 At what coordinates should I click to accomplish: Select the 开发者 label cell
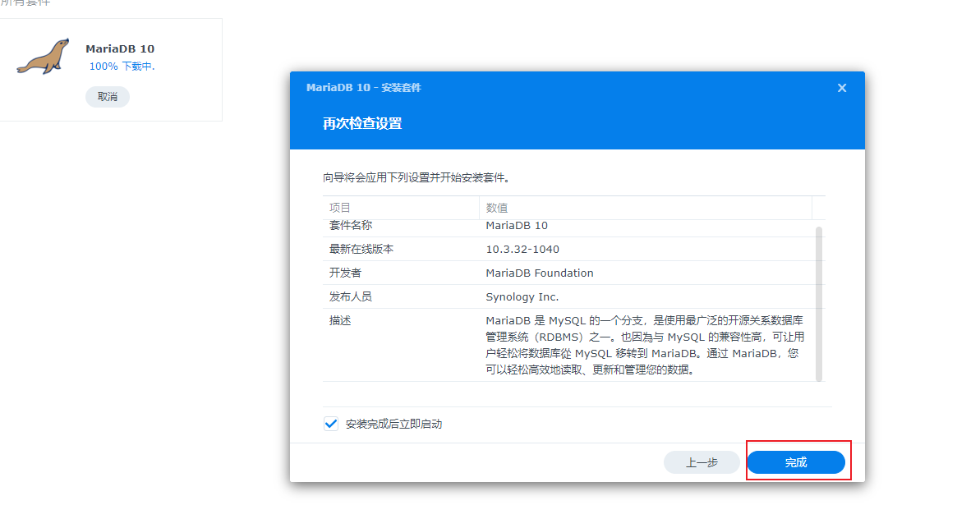pos(345,273)
